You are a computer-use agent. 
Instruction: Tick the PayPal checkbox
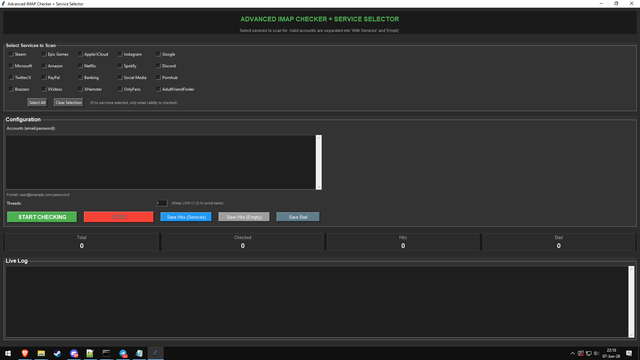pyautogui.click(x=44, y=78)
